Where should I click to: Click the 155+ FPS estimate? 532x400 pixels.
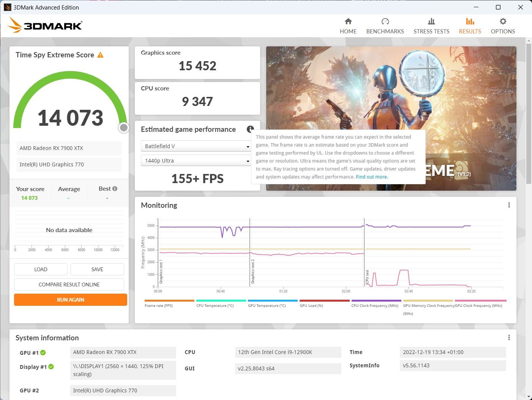pyautogui.click(x=197, y=179)
